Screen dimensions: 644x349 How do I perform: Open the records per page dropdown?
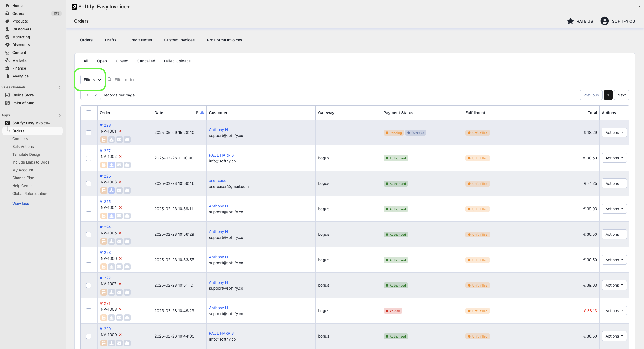click(90, 95)
